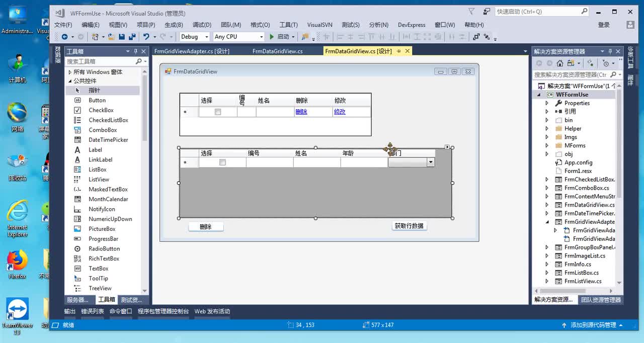644x343 pixels.
Task: Click the notifications flag icon
Action: [x=471, y=11]
